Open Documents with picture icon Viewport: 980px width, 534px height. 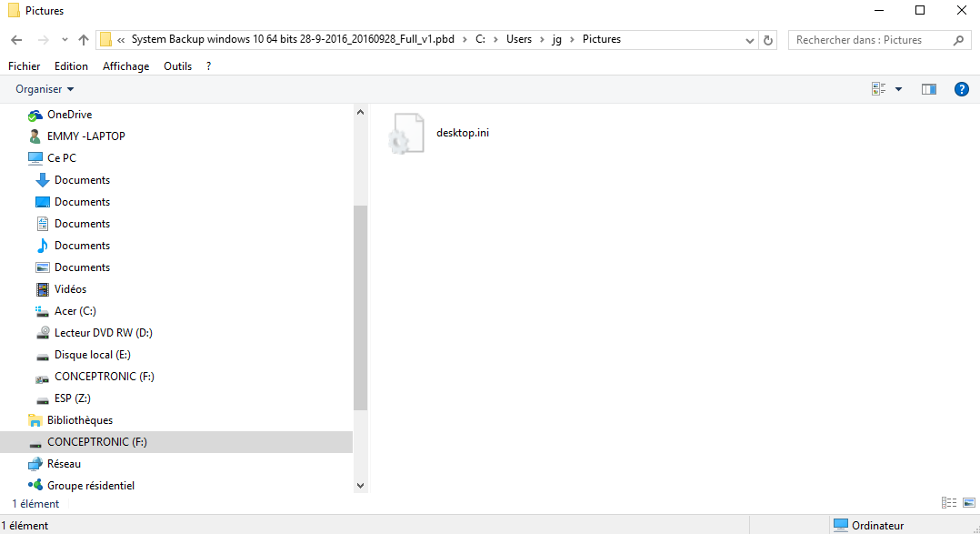tap(82, 267)
